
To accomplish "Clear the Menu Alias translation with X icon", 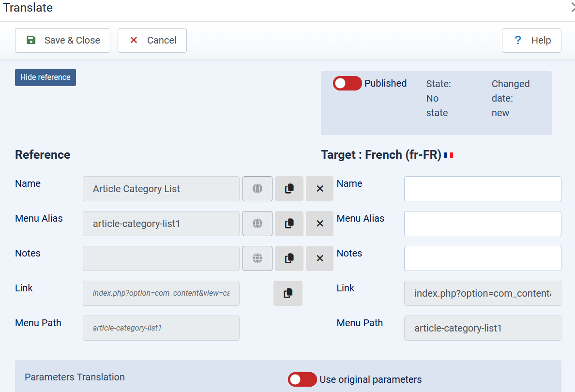I will click(319, 224).
